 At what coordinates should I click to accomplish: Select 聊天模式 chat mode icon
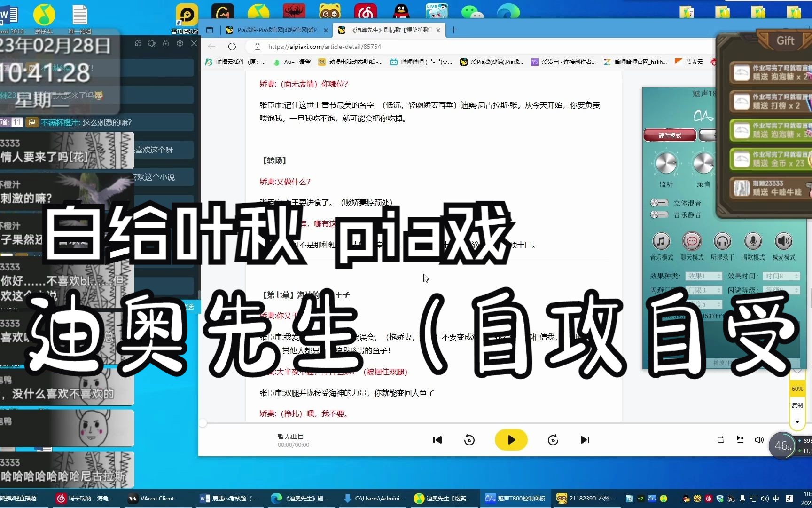[692, 241]
